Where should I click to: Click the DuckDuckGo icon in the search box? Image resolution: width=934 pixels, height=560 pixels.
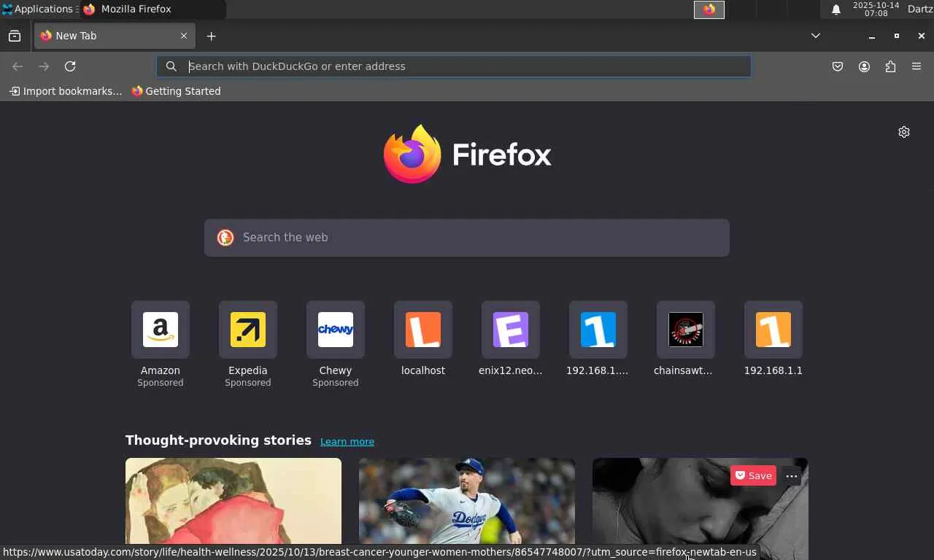pyautogui.click(x=225, y=238)
